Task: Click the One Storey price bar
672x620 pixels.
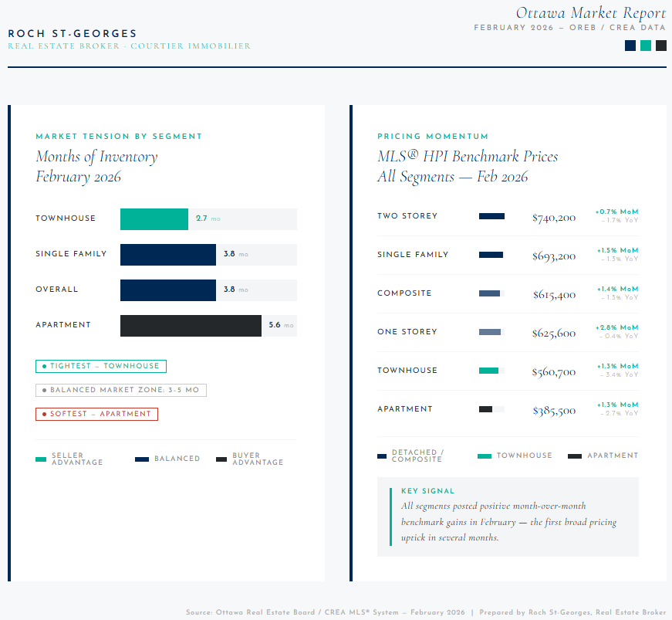Action: [x=490, y=332]
